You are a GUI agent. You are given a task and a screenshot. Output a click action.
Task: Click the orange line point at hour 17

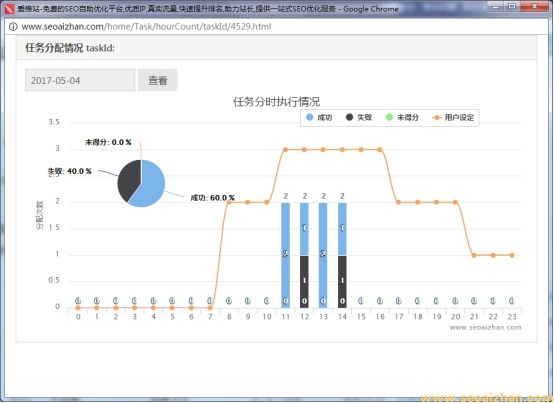399,202
